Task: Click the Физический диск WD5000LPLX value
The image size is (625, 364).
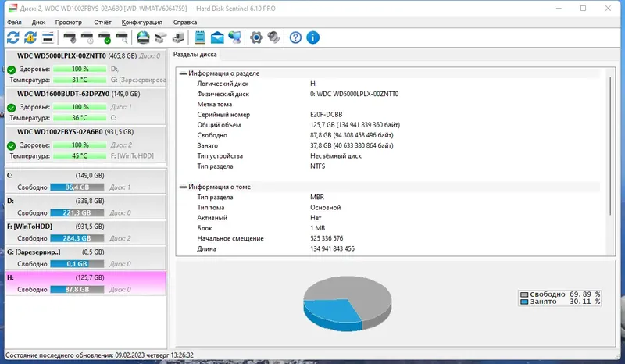Action: point(354,94)
